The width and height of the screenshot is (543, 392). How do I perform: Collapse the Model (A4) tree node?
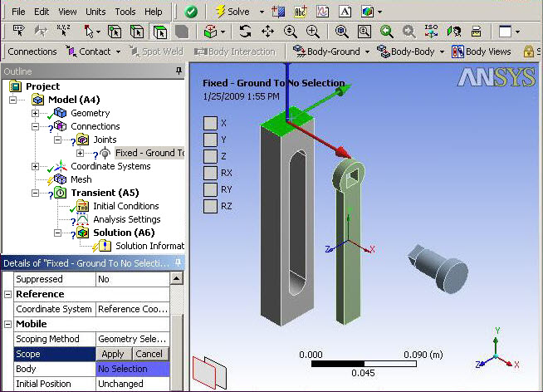tap(12, 100)
